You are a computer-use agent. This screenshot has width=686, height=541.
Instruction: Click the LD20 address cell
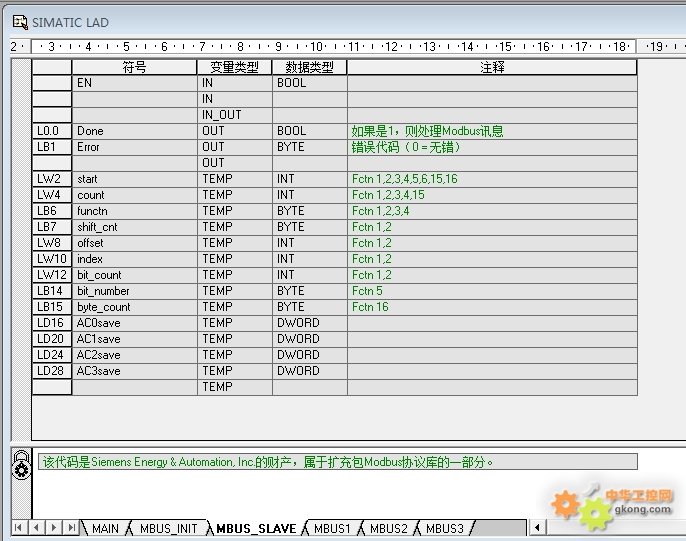[x=52, y=339]
